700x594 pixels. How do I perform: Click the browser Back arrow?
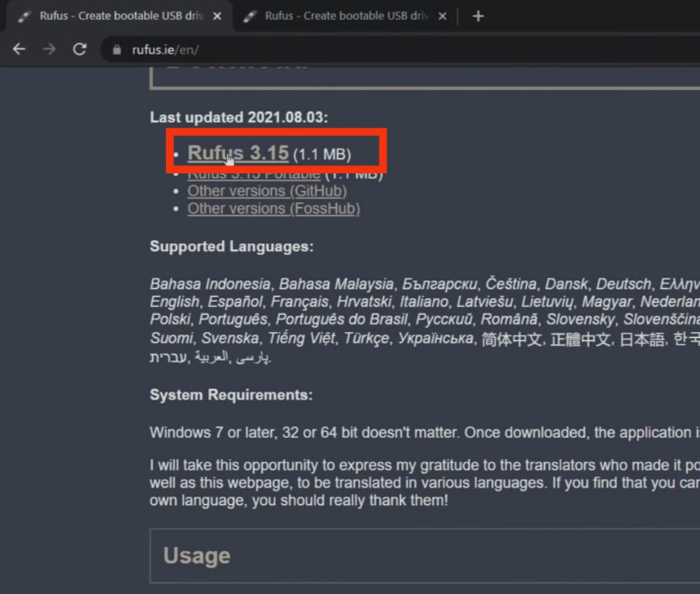coord(19,49)
